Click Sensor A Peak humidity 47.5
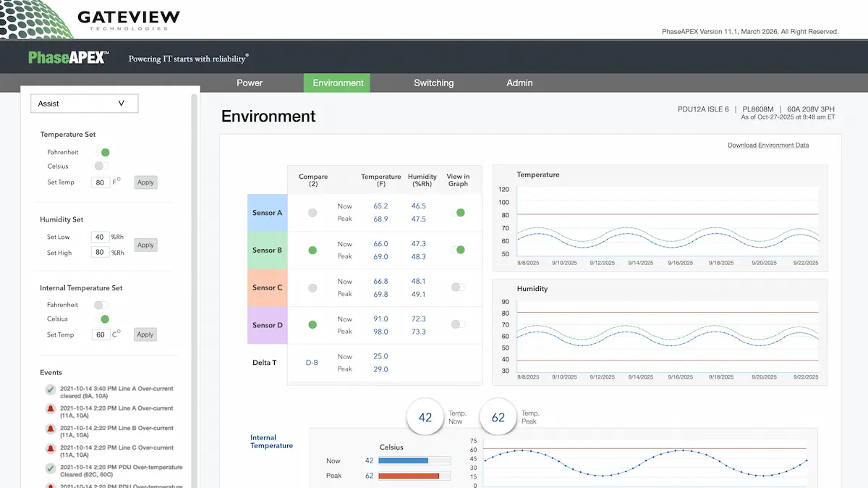The height and width of the screenshot is (488, 868). pyautogui.click(x=418, y=219)
